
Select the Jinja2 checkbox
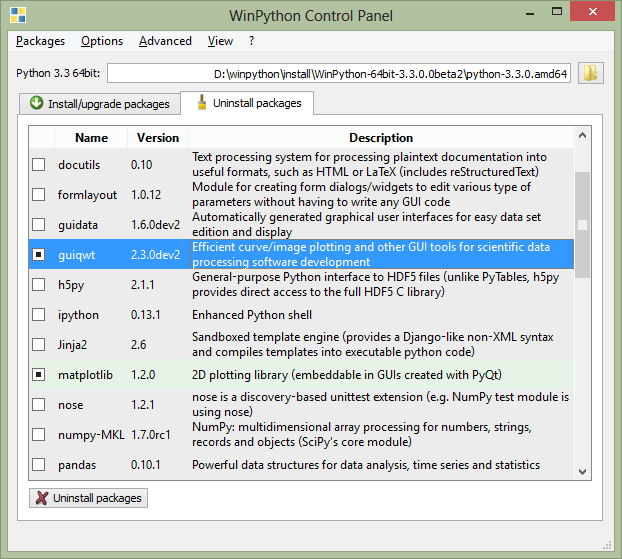tap(38, 344)
